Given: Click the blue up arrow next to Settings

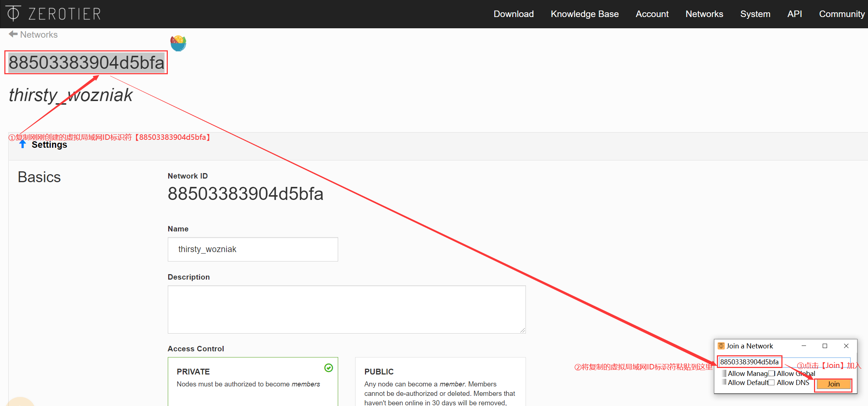Looking at the screenshot, I should point(22,145).
